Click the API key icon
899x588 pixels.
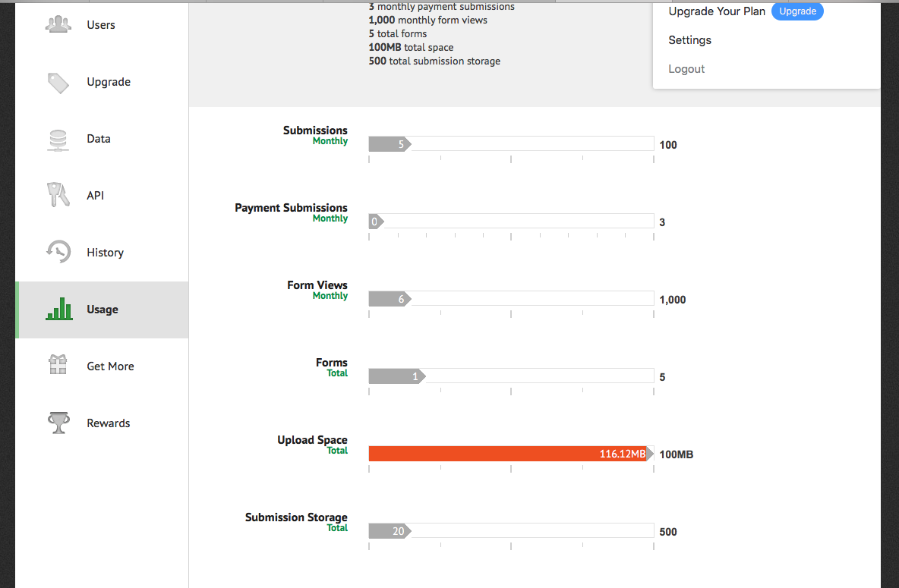(58, 196)
